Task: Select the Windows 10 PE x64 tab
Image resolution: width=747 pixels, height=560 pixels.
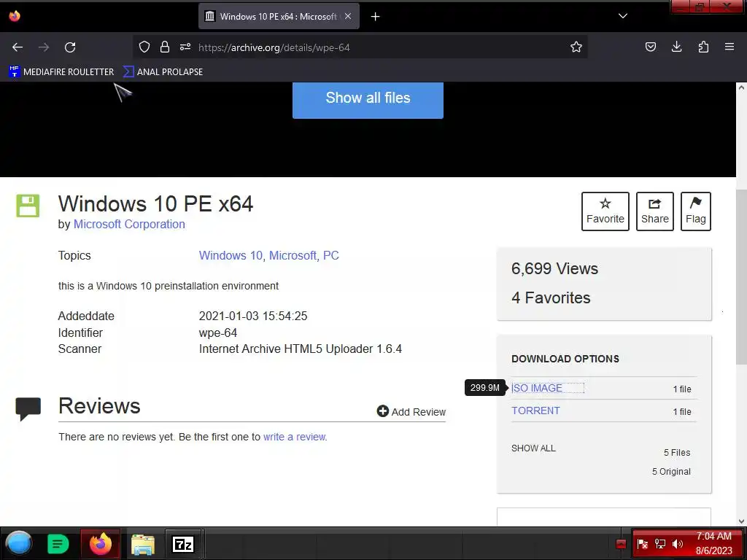Action: pos(279,16)
